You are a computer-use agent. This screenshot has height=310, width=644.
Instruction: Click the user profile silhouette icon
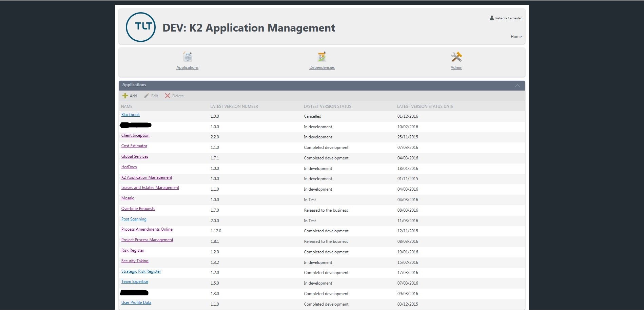point(492,18)
